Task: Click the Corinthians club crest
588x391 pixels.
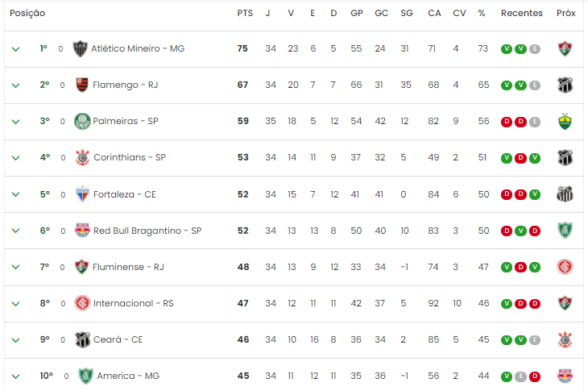Action: [x=82, y=157]
